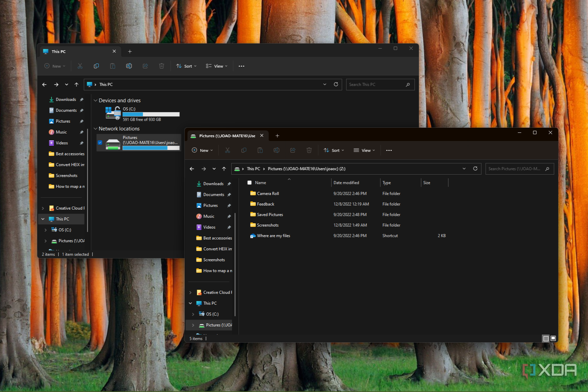The height and width of the screenshot is (392, 588).
Task: Navigate using the This PC breadcrumb link
Action: [x=253, y=168]
